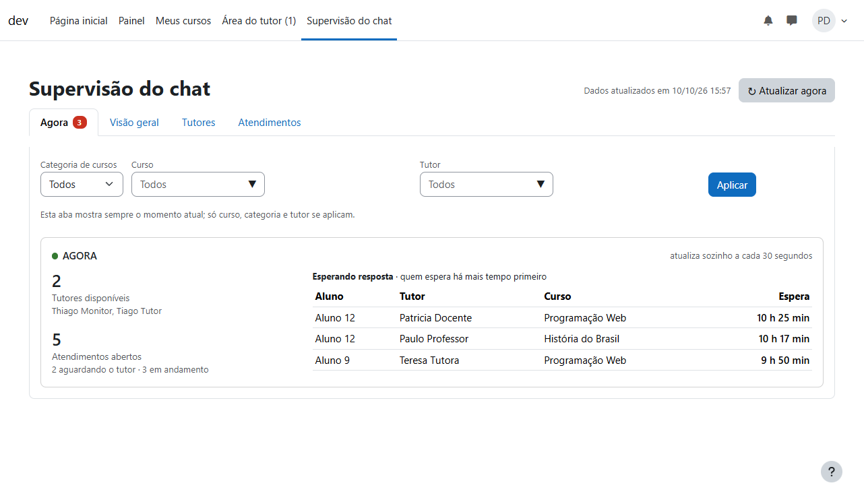Switch to the Agora tab
The width and height of the screenshot is (864, 504).
pyautogui.click(x=63, y=123)
